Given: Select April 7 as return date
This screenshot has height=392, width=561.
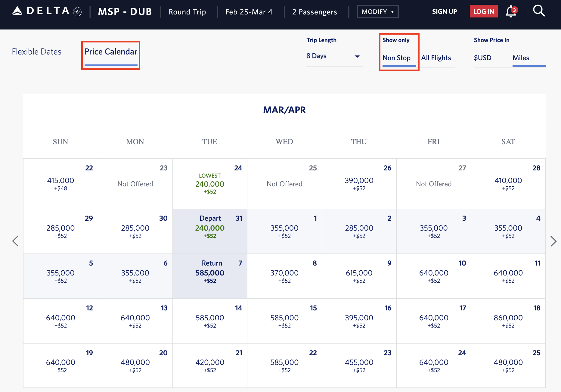Looking at the screenshot, I should (210, 276).
